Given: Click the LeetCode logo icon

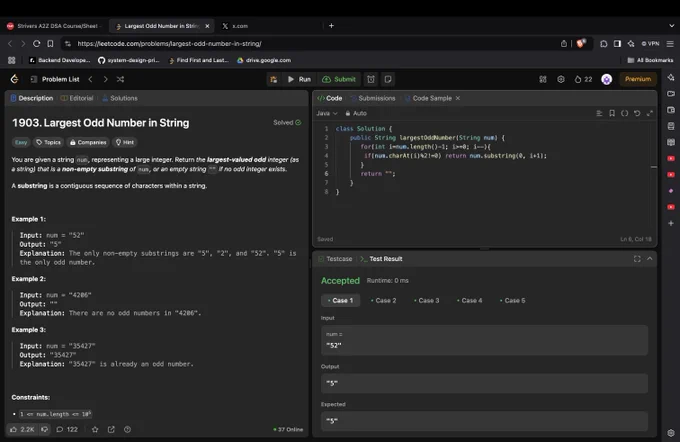Looking at the screenshot, I should click(14, 79).
